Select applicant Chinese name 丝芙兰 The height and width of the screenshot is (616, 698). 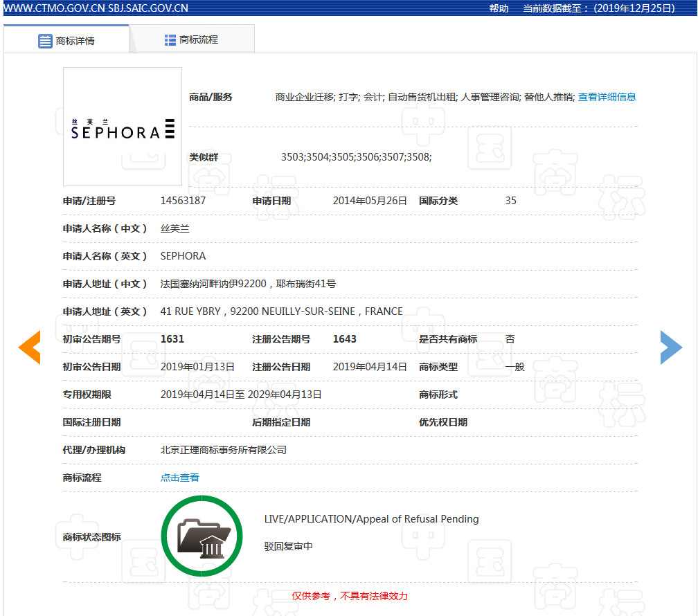point(175,229)
